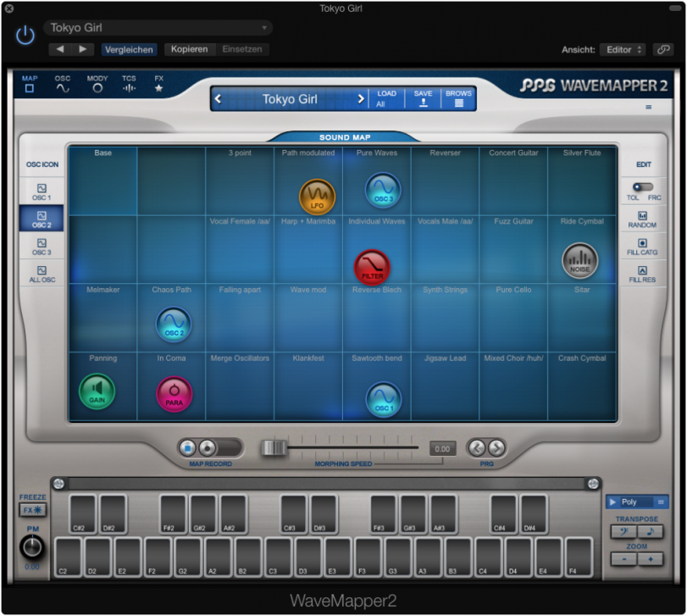Click the Concert Guitar map cell

click(513, 180)
